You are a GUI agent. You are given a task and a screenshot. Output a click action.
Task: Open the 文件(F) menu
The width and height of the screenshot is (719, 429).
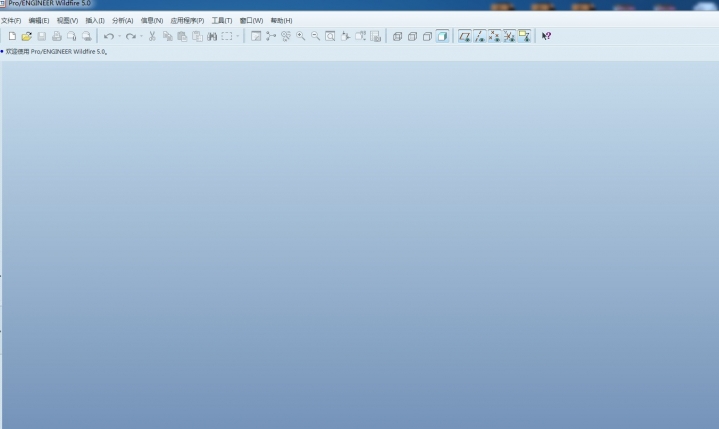click(x=11, y=20)
